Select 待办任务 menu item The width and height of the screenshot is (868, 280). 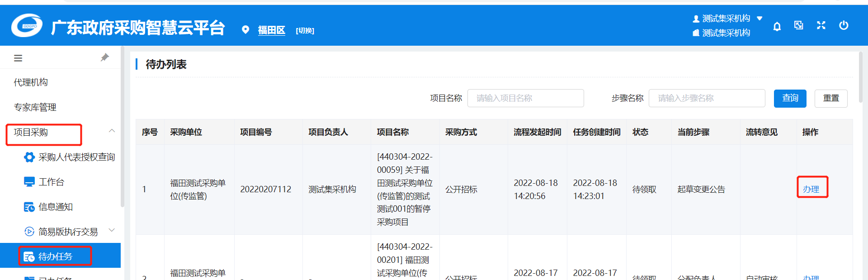pos(55,256)
